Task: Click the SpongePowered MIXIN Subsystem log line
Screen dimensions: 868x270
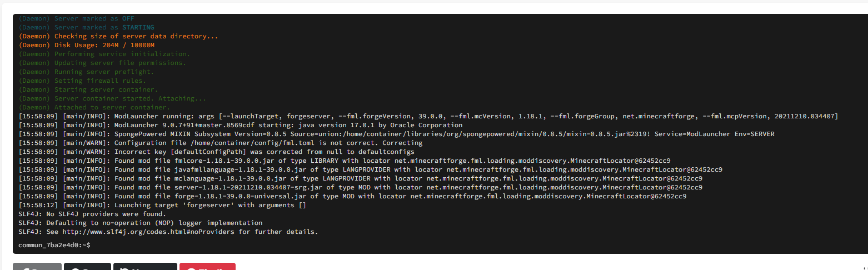Action: click(396, 134)
